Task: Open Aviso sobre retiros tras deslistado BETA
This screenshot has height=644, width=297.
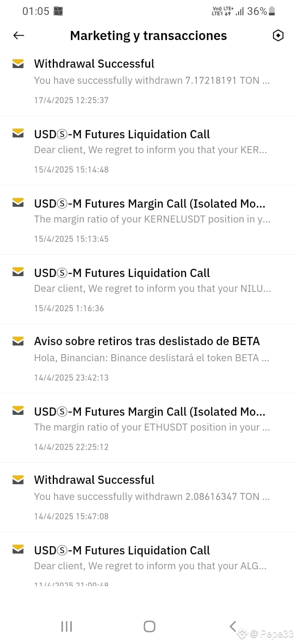Action: pyautogui.click(x=148, y=359)
